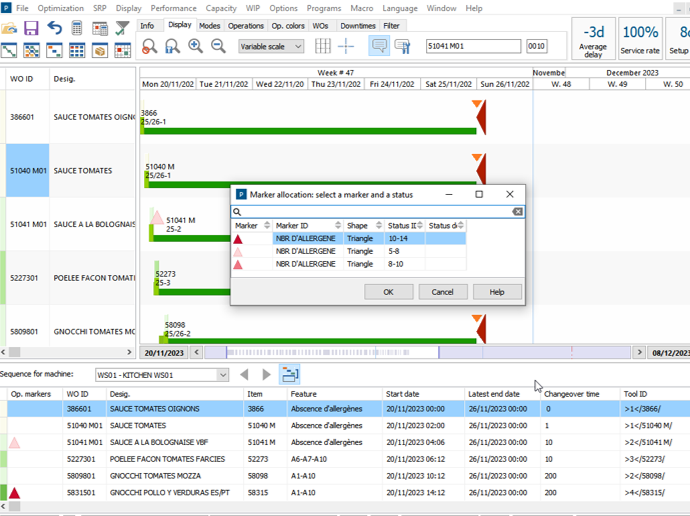The height and width of the screenshot is (516, 690).
Task: Click the Zoom in magnifier icon
Action: coord(195,46)
